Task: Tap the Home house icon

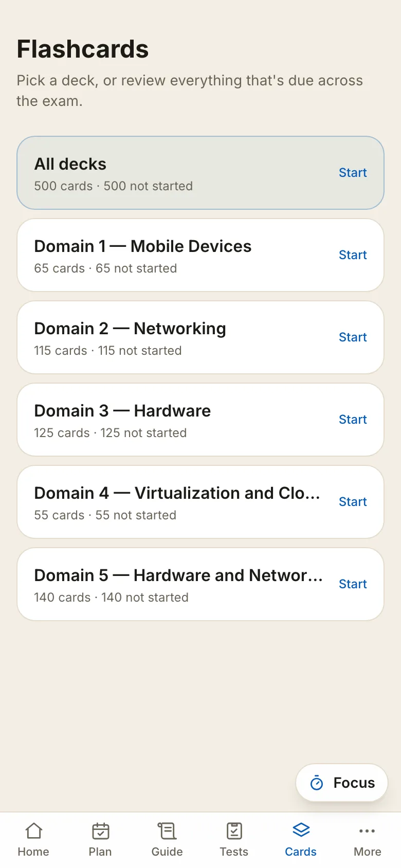Action: point(33,830)
